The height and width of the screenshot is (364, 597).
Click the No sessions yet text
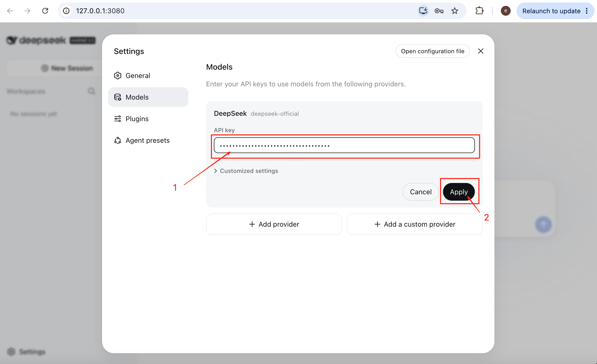coord(34,114)
